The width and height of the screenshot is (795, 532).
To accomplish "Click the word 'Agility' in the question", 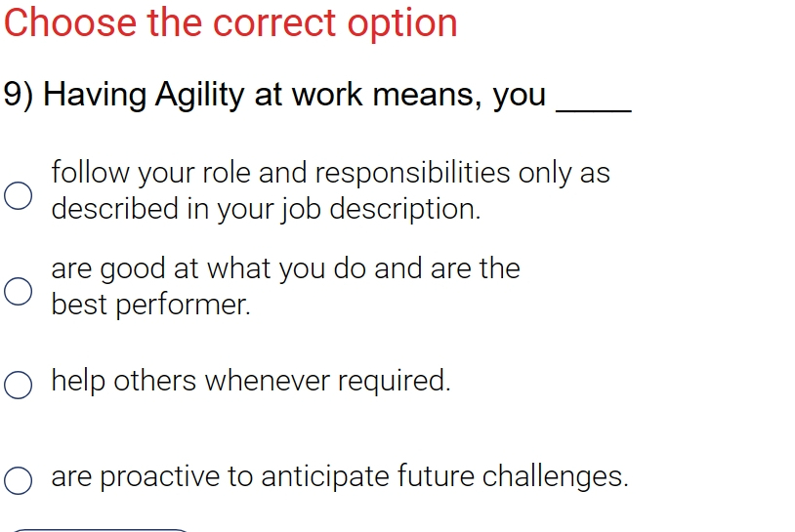I will coord(200,96).
